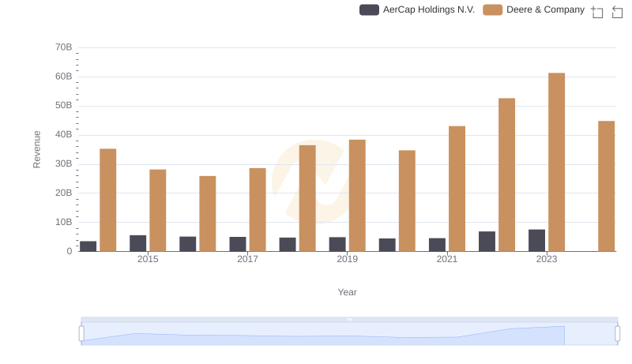Click the 2015 x-axis label

[x=148, y=259]
